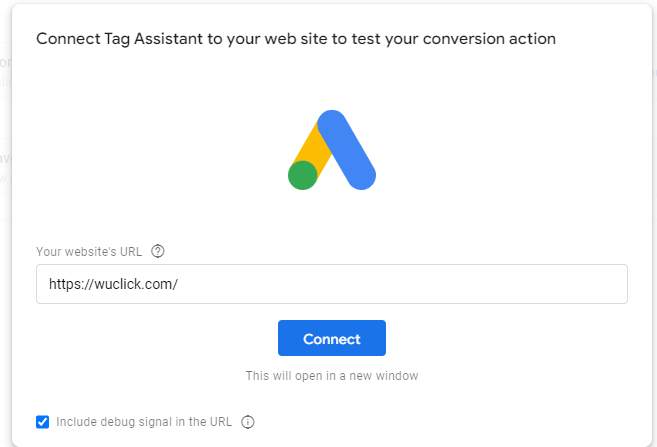Open the info icon next to debug signal
Image resolution: width=657 pixels, height=447 pixels.
click(248, 422)
